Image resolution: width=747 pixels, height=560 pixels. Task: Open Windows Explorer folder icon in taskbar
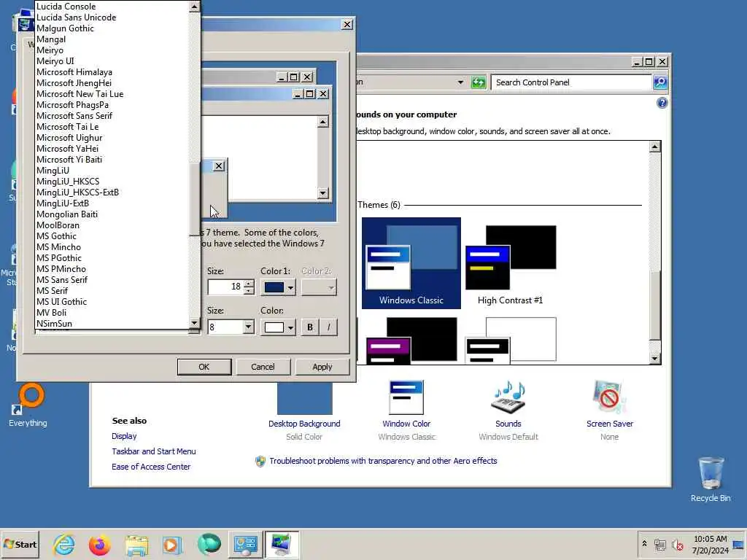136,545
